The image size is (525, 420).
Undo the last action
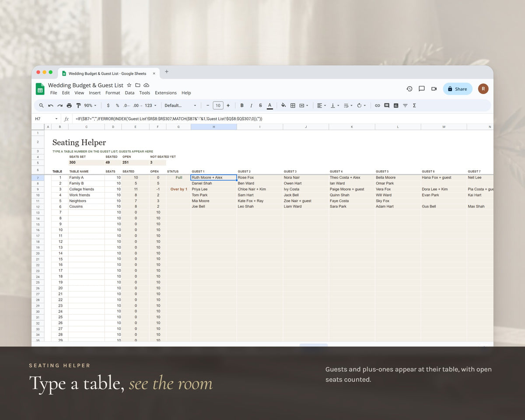click(51, 105)
